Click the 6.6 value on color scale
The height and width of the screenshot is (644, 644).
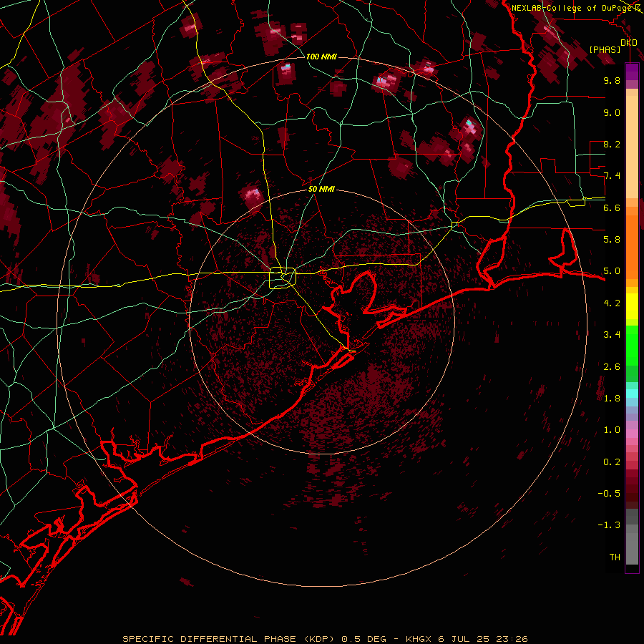click(612, 208)
